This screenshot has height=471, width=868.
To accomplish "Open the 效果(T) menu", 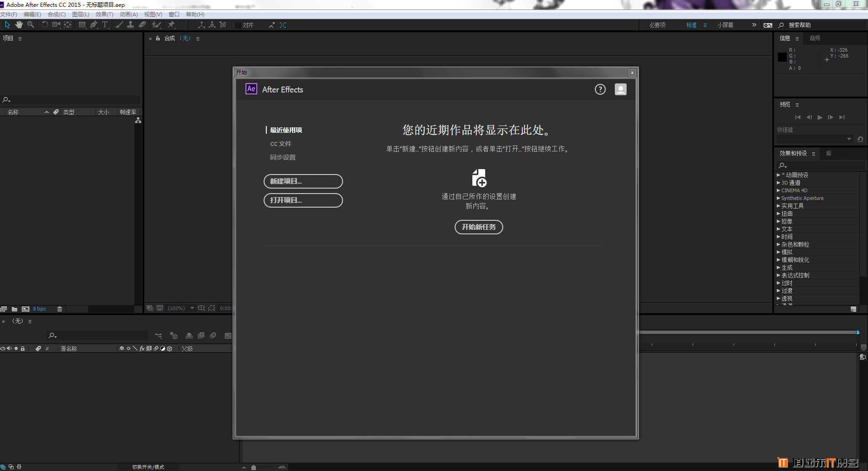I will point(104,15).
